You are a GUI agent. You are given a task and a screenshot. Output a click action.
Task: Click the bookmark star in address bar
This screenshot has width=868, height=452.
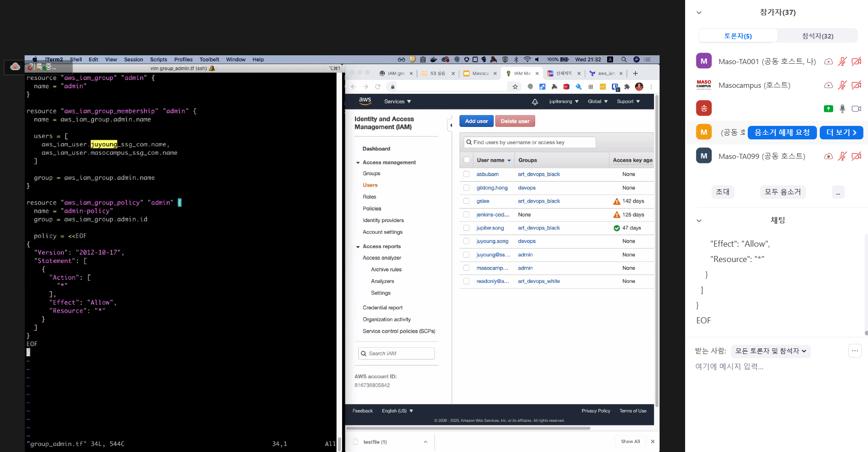[x=515, y=87]
